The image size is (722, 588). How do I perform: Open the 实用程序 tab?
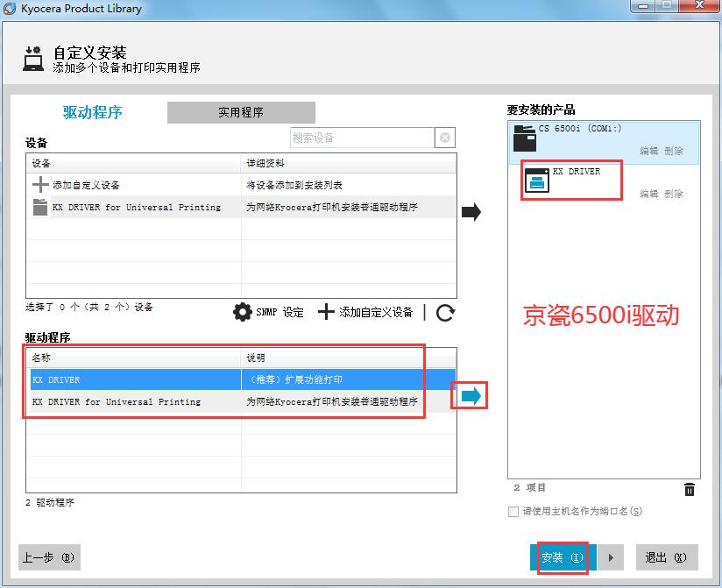coord(241,112)
